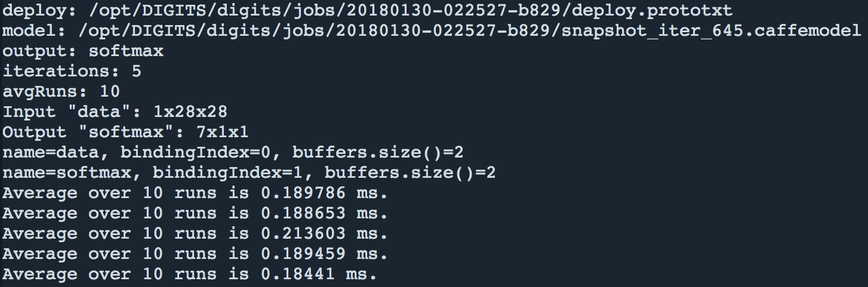This screenshot has width=868, height=287.
Task: Click the 'output: softmax' line
Action: pyautogui.click(x=83, y=52)
